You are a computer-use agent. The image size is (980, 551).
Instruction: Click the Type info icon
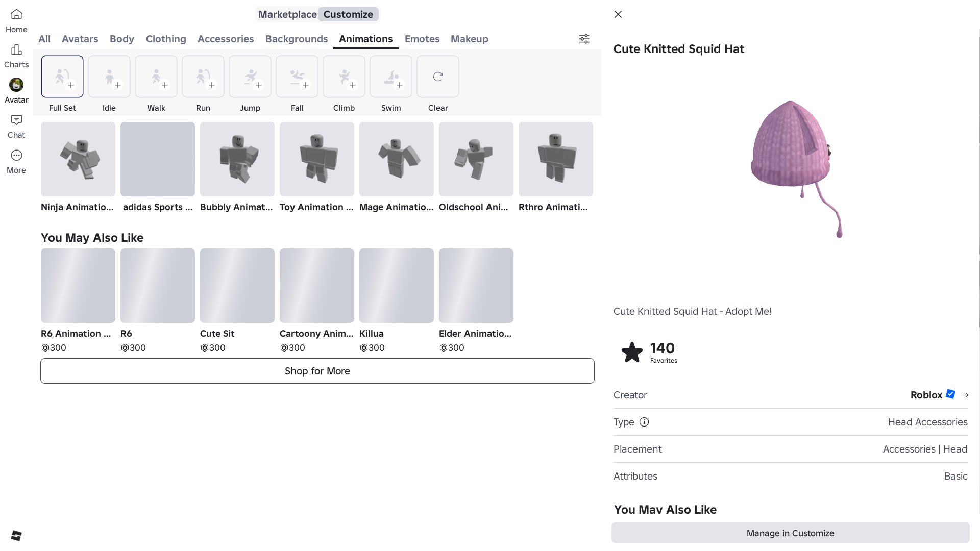pos(644,422)
